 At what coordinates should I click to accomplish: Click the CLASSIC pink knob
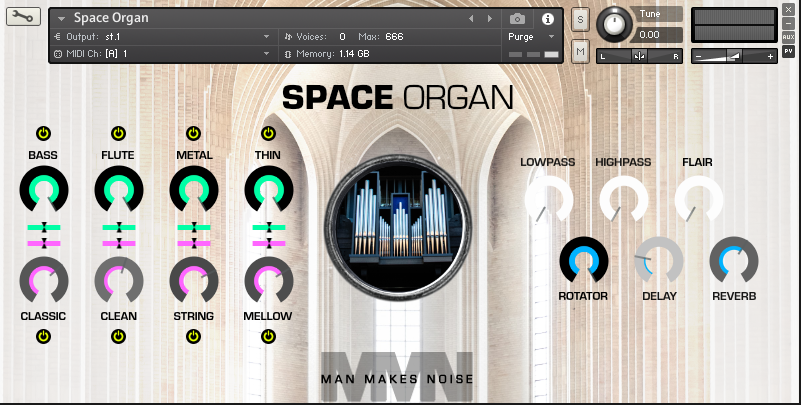click(44, 280)
